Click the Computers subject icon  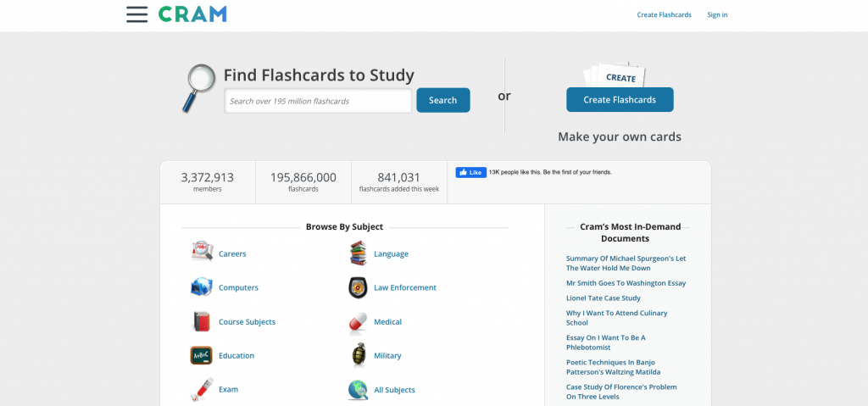pos(202,287)
